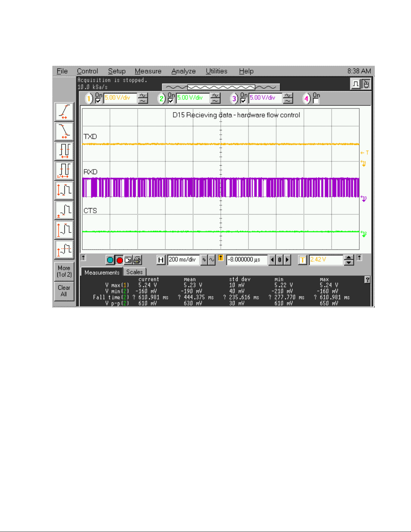
Task: Select the V peak-to-peak measurement icon
Action: (x=64, y=230)
